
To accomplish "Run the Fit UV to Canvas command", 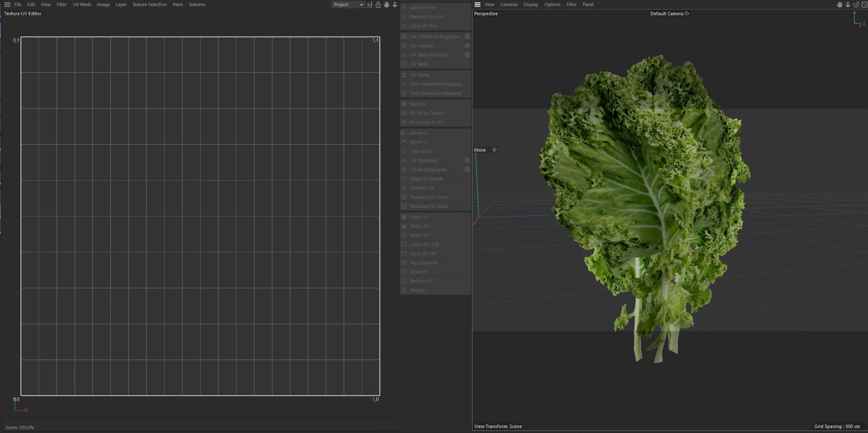I will click(426, 113).
